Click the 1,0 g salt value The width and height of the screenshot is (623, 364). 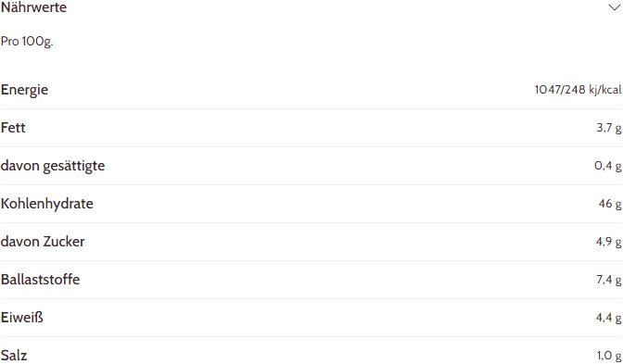pos(609,356)
